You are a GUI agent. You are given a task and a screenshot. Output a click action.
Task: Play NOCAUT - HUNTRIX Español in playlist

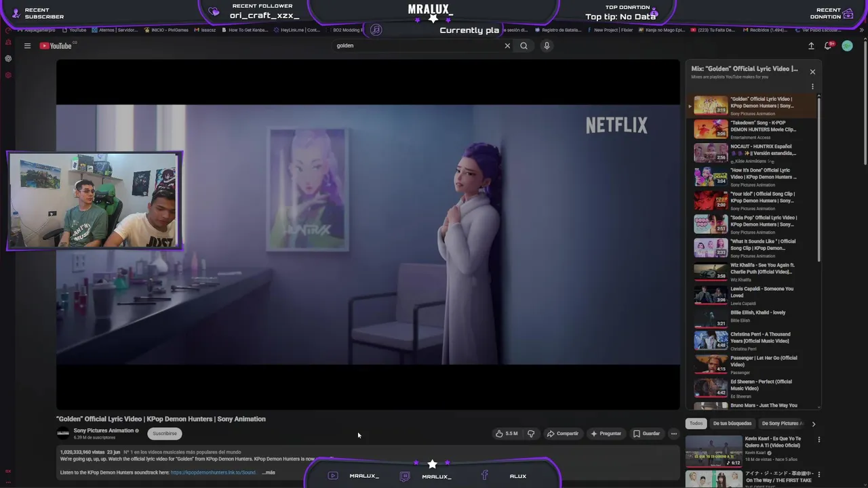coord(752,152)
